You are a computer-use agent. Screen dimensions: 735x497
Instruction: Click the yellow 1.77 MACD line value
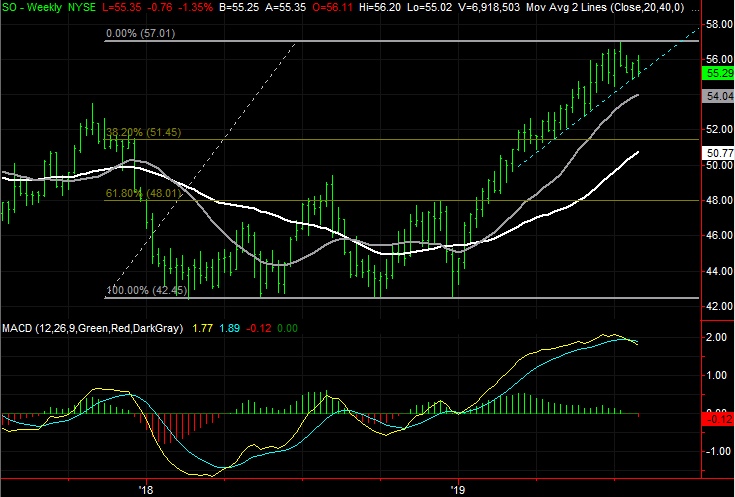click(201, 327)
